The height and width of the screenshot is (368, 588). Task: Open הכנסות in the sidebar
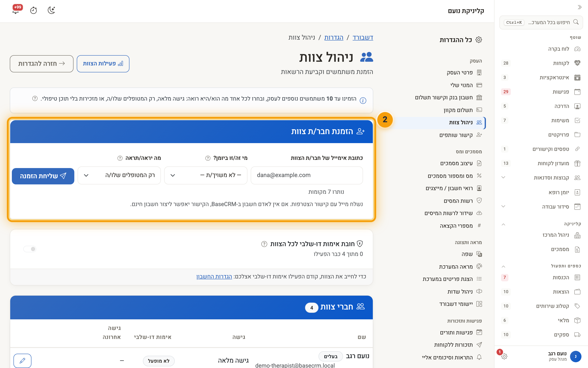541,277
